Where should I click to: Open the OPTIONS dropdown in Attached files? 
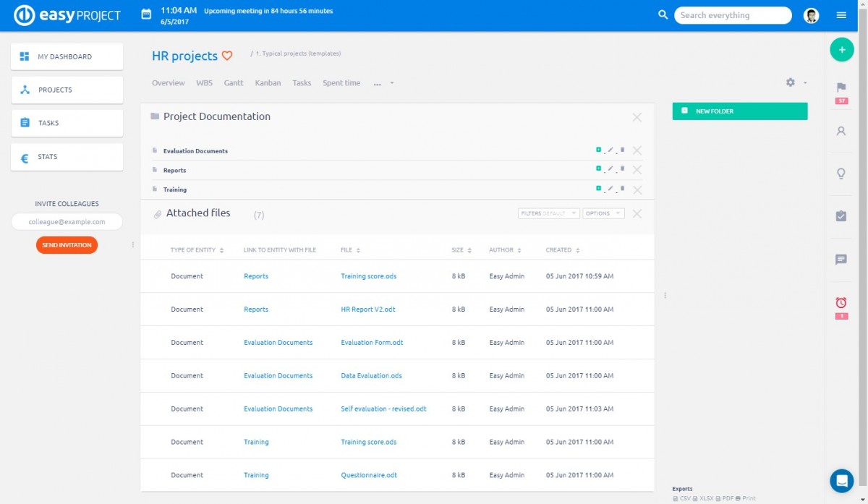603,213
